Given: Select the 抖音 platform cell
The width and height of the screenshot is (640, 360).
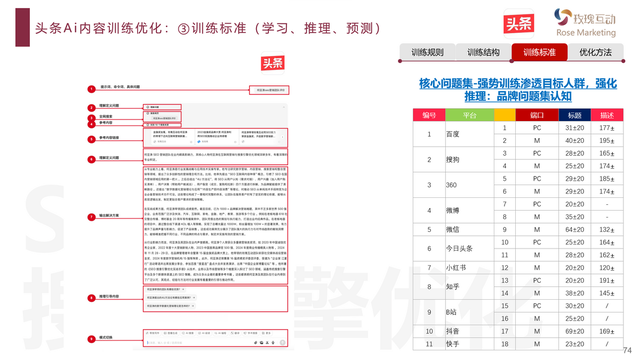Looking at the screenshot, I should pos(469,331).
